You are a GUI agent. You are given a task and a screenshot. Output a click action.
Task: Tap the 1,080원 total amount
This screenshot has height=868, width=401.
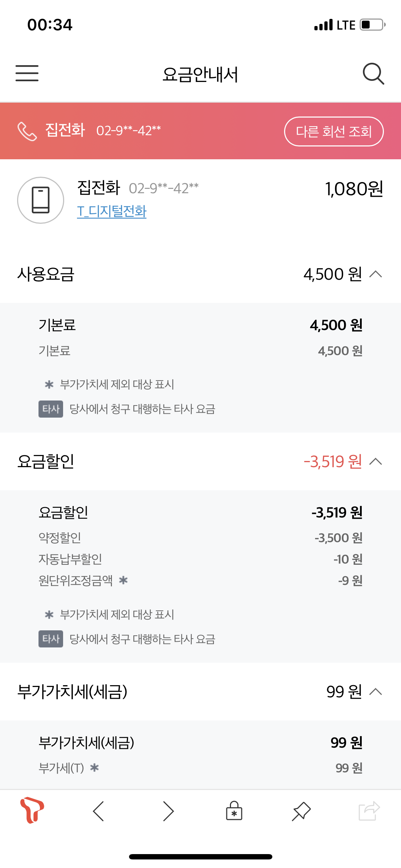coord(354,189)
